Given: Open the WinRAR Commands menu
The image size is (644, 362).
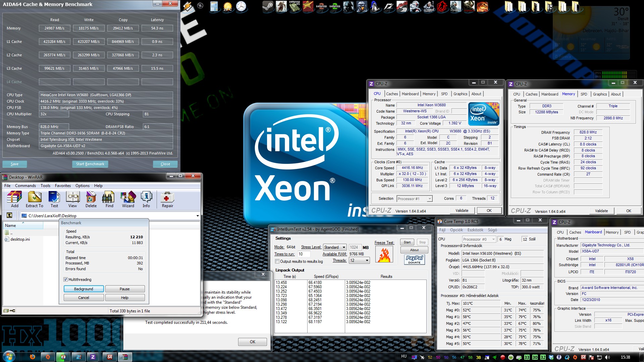Looking at the screenshot, I should (25, 186).
